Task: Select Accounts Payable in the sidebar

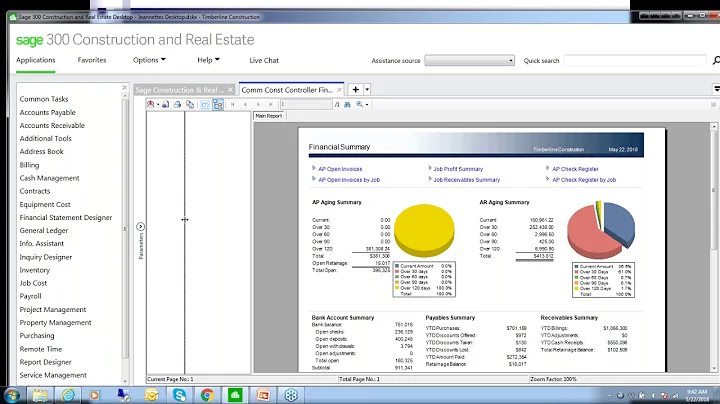Action: tap(47, 112)
